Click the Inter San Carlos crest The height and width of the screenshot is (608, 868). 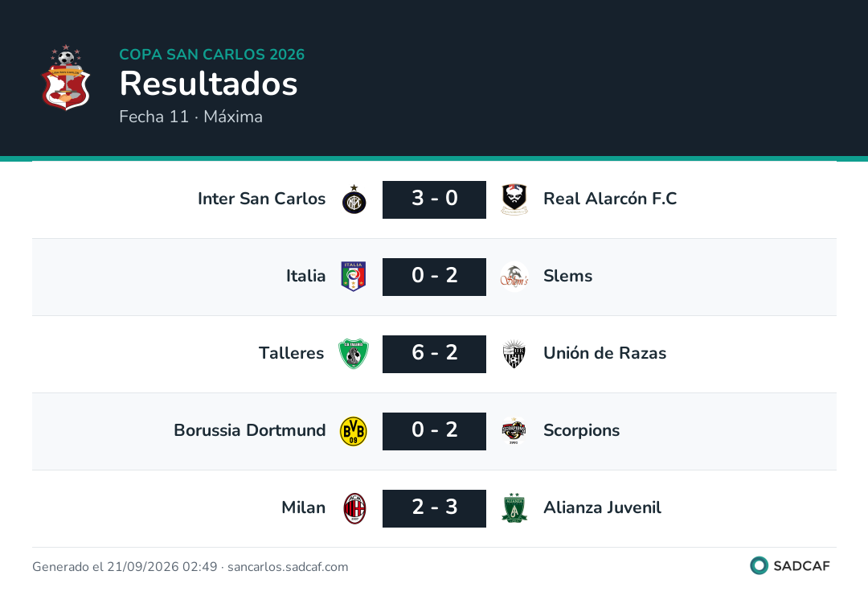354,199
